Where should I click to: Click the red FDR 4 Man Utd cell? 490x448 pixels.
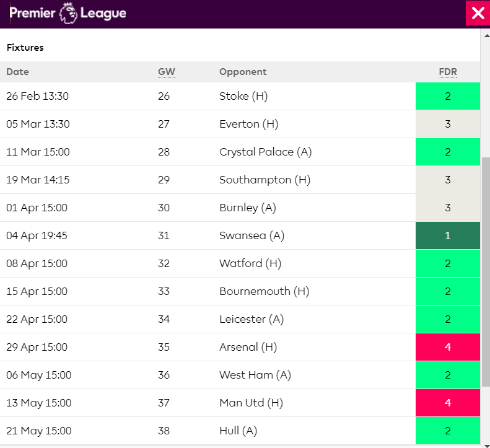447,403
